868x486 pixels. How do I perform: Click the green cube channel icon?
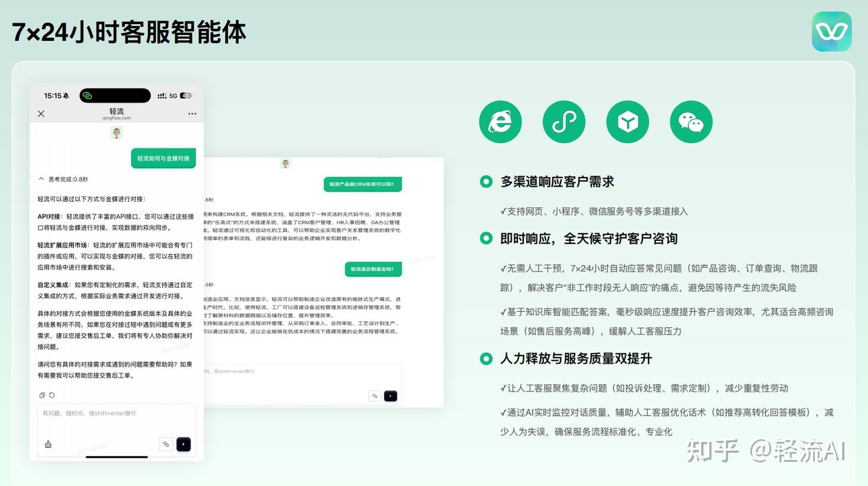click(x=627, y=122)
